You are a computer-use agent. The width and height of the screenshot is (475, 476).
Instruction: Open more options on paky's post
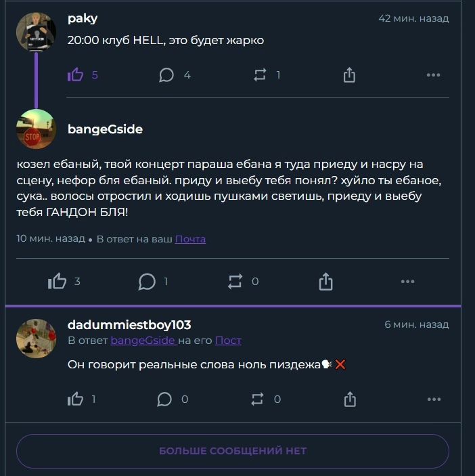click(x=434, y=75)
